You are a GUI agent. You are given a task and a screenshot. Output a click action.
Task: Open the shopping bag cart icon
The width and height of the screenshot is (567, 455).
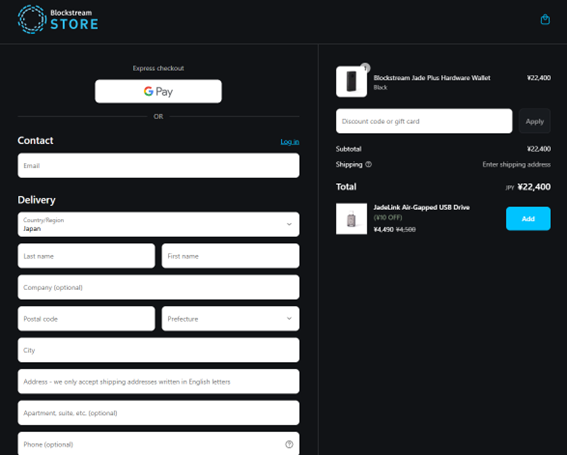[545, 20]
